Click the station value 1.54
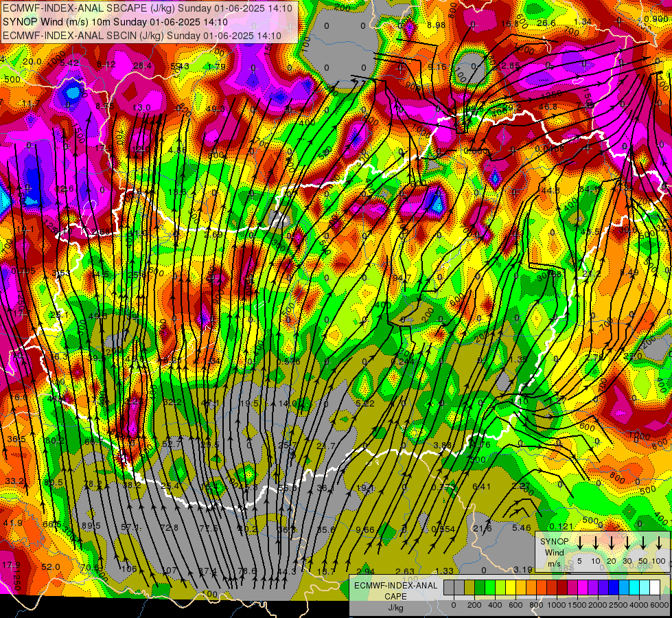The image size is (672, 618). [583, 22]
